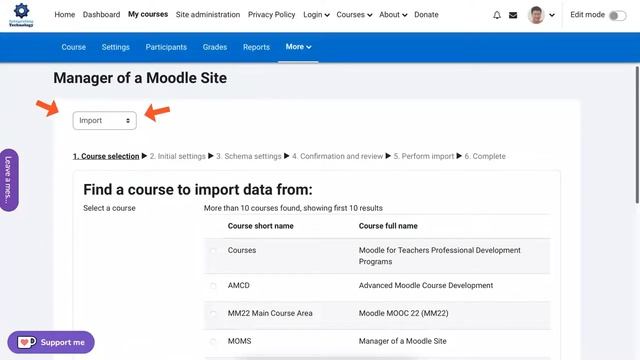Toggle the Edit mode switch

tap(617, 16)
